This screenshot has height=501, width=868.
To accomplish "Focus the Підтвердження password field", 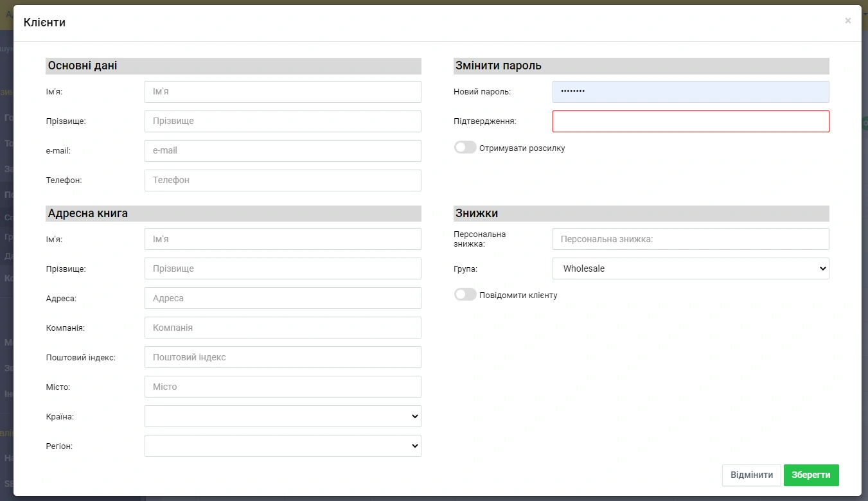I will [690, 121].
